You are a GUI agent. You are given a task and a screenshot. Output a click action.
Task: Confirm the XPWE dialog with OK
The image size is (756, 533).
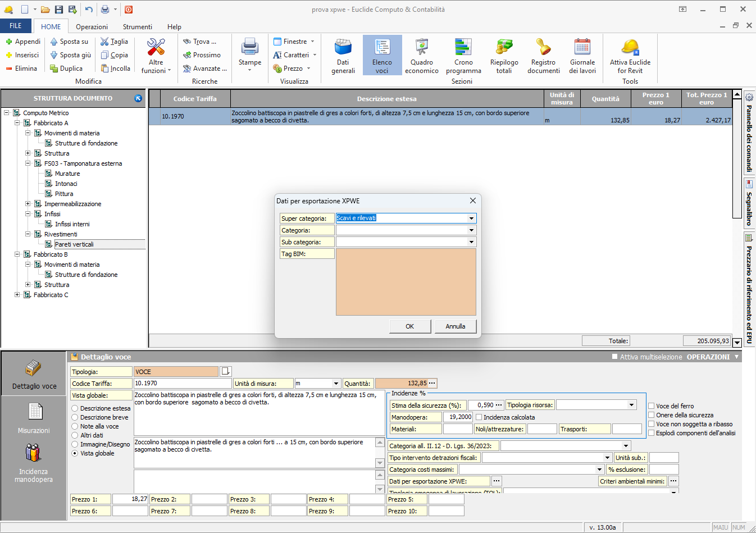click(x=410, y=326)
